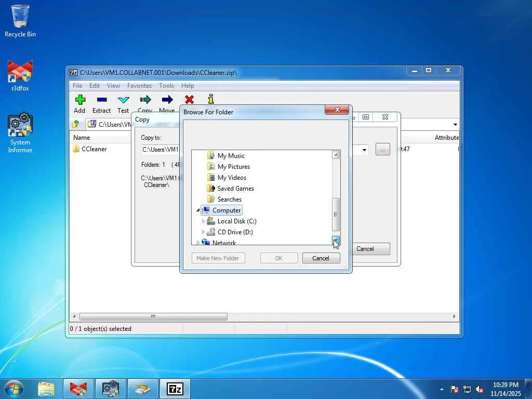Click the System Informer taskbar icon
This screenshot has height=399, width=532.
[x=111, y=389]
